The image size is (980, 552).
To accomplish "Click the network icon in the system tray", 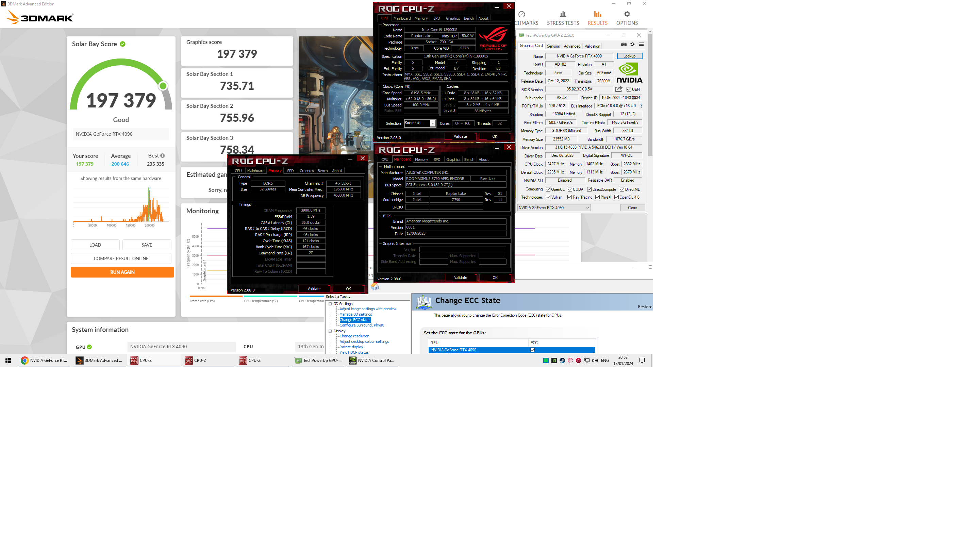I will click(587, 360).
